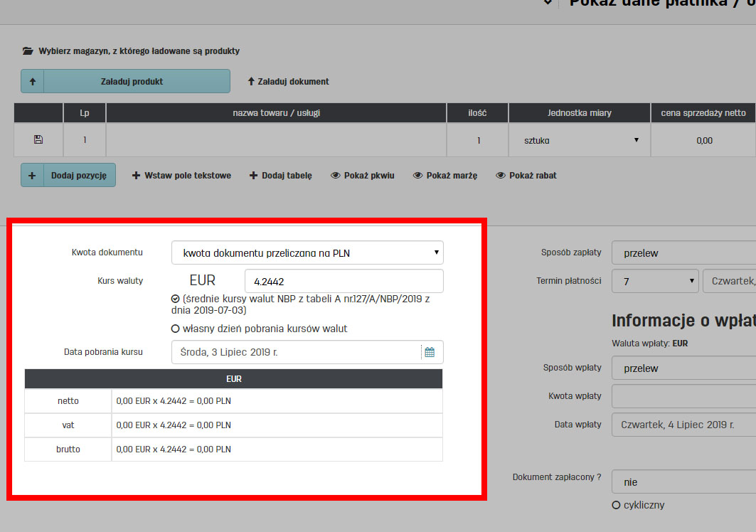Select własny dzień pobrania kursów walut option
The width and height of the screenshot is (756, 532).
pos(176,329)
